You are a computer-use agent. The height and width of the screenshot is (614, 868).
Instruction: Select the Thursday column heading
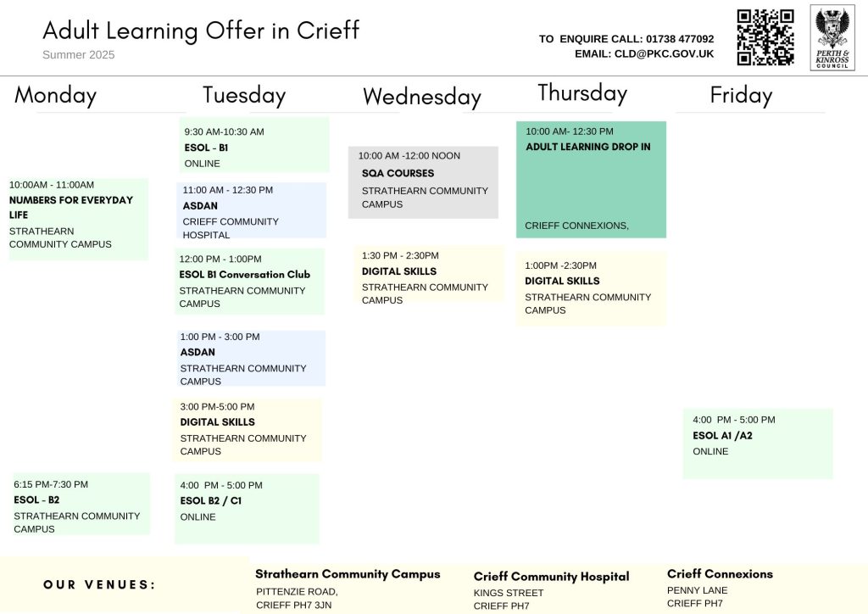click(582, 92)
